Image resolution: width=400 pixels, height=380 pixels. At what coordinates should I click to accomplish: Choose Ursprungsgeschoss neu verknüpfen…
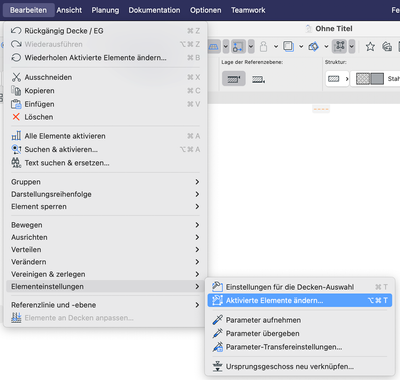click(x=300, y=366)
